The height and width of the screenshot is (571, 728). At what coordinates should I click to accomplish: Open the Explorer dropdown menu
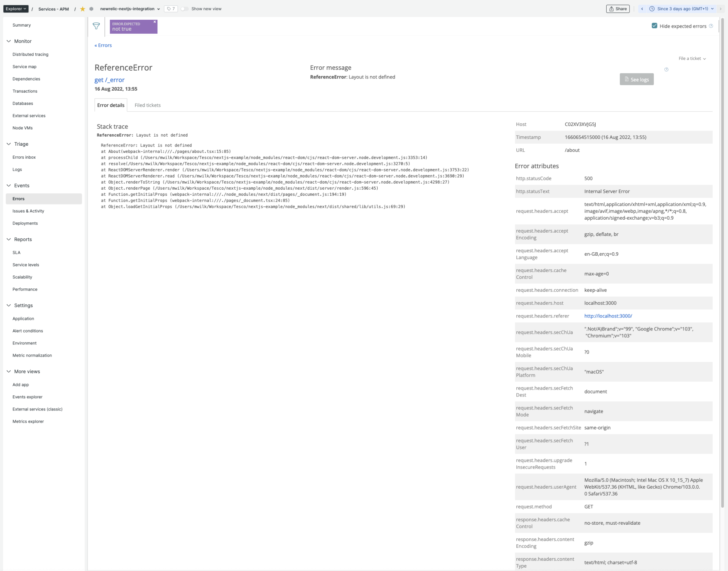[x=16, y=8]
